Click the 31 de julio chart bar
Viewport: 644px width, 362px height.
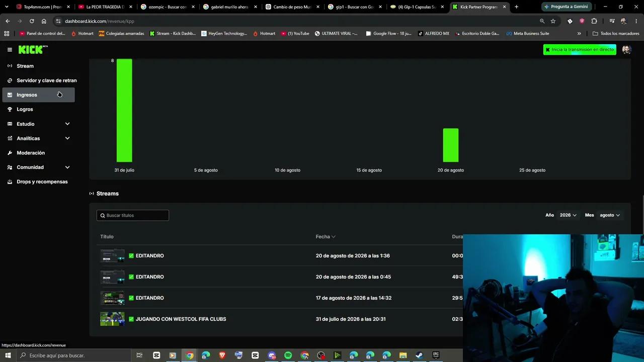(124, 110)
